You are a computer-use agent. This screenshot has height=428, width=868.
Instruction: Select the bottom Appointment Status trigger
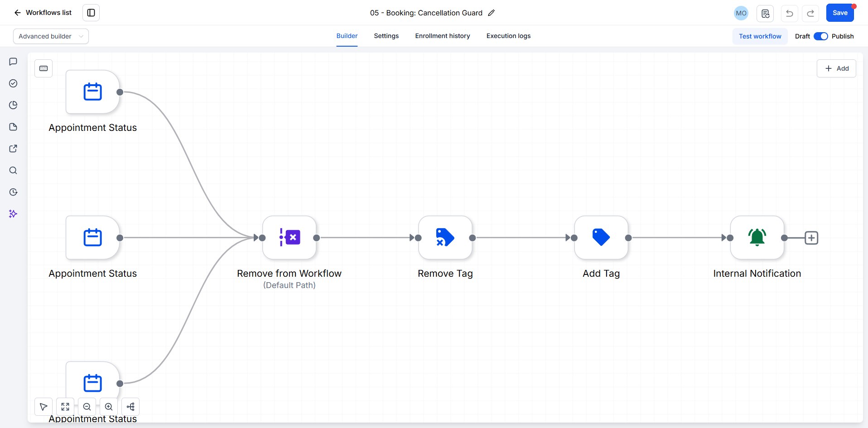[x=92, y=383]
